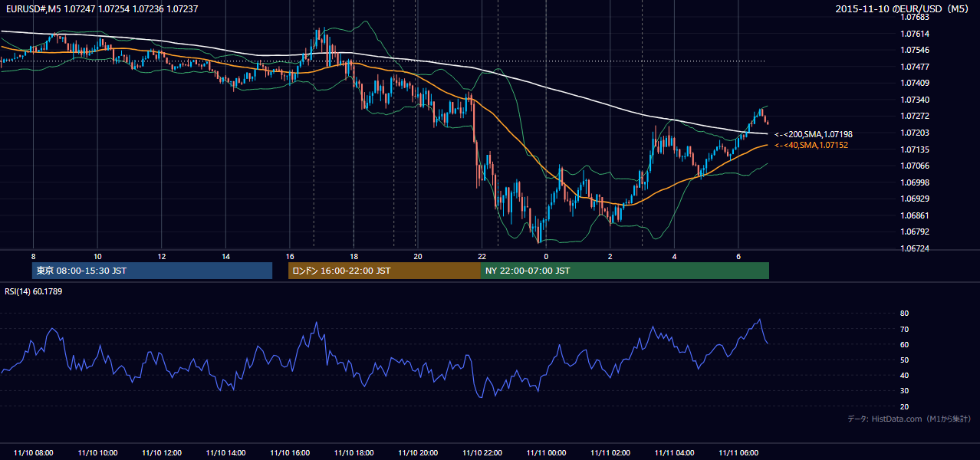Click the 11/10 10:00 time axis label

(97, 453)
